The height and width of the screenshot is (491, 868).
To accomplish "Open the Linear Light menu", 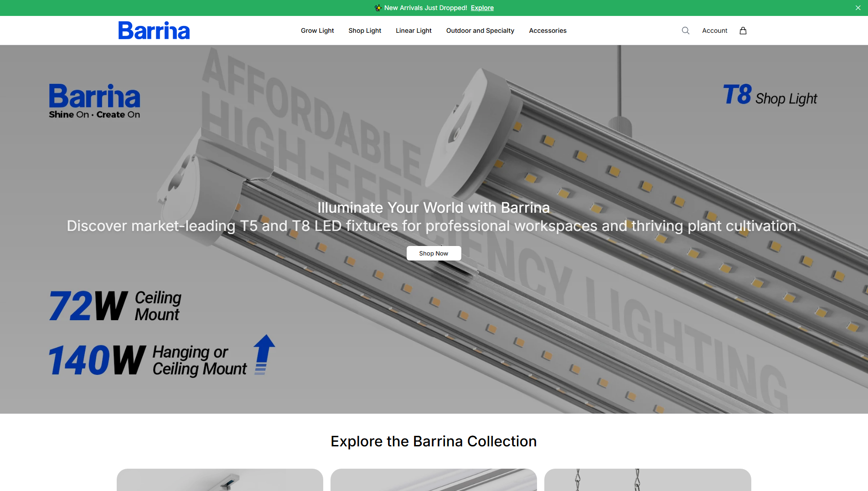I will [413, 31].
